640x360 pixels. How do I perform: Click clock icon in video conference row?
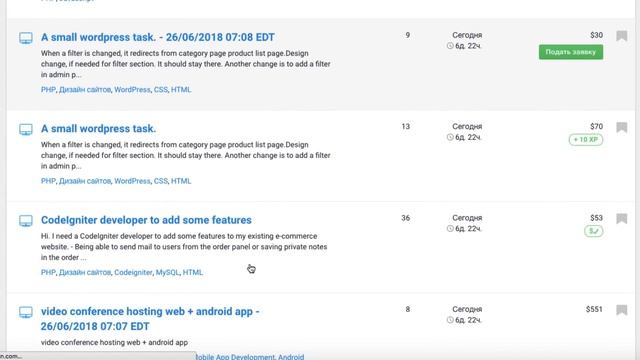tap(450, 320)
